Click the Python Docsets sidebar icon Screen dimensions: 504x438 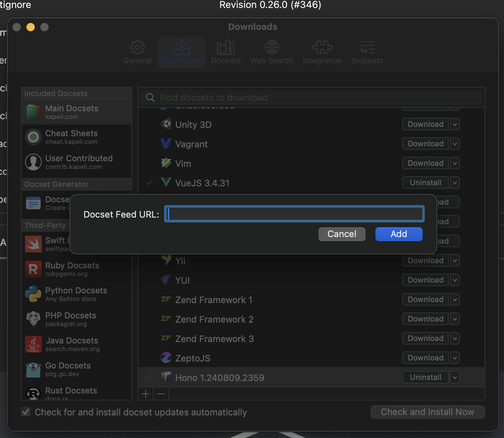pos(33,294)
